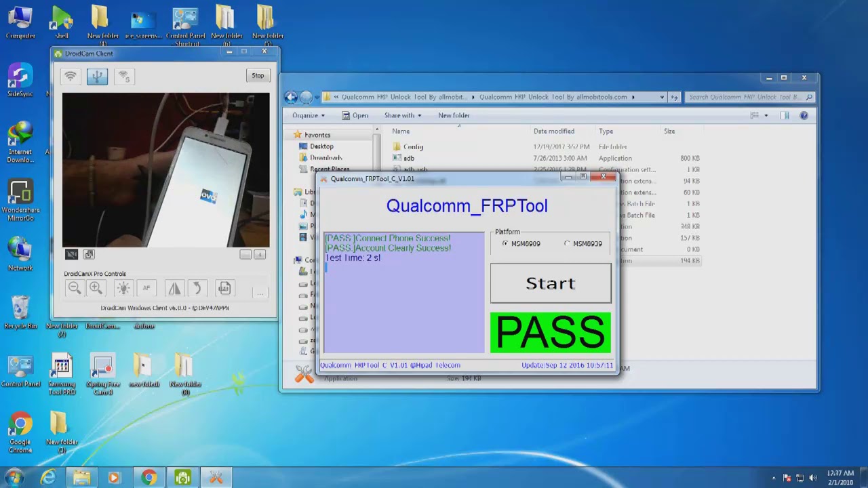This screenshot has width=868, height=488.
Task: Toggle the DroidCam LED flash light icon
Action: (x=123, y=288)
